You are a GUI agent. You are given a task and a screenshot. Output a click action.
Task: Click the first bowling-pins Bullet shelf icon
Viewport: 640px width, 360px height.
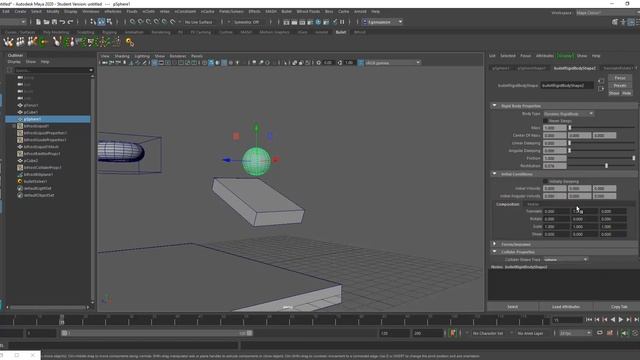tap(9, 42)
